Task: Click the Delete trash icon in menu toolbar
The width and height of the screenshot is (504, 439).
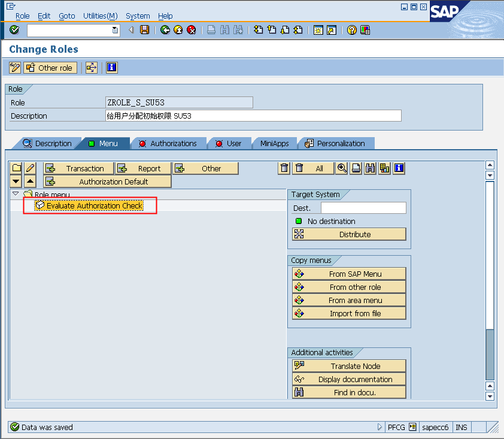Action: (284, 168)
